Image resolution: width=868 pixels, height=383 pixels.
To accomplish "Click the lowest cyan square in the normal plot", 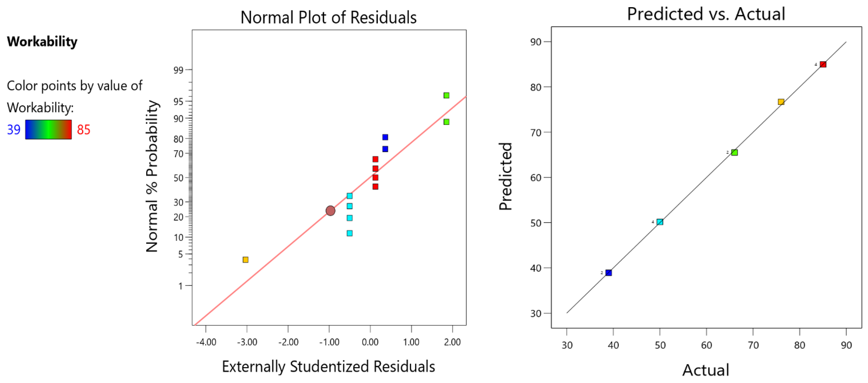I will coord(349,233).
